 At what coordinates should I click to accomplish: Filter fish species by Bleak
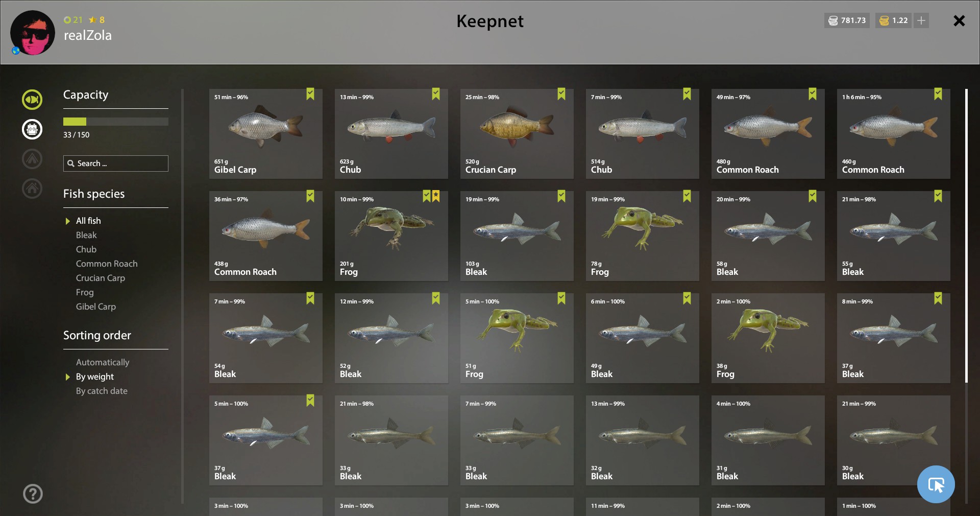pyautogui.click(x=86, y=235)
